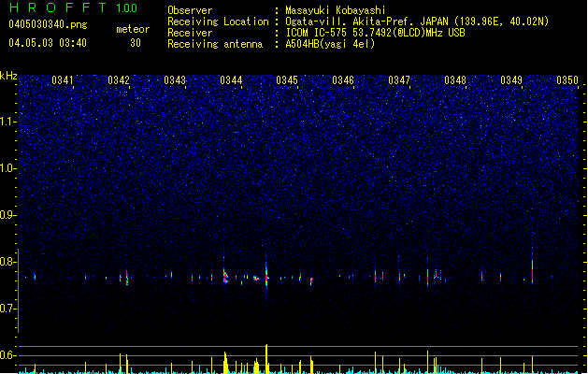Click the 0.9 kHz axis label

pos(8,215)
